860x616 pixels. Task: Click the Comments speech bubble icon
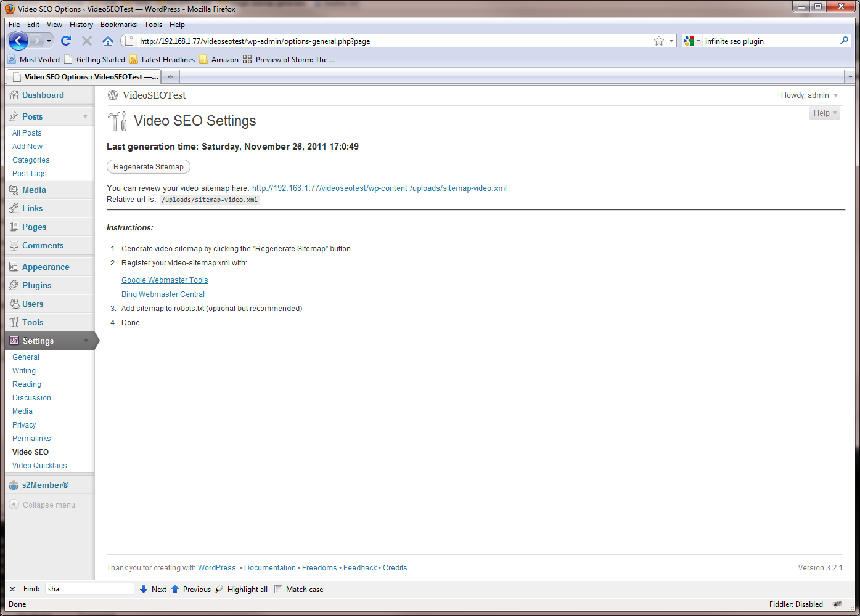coord(14,245)
